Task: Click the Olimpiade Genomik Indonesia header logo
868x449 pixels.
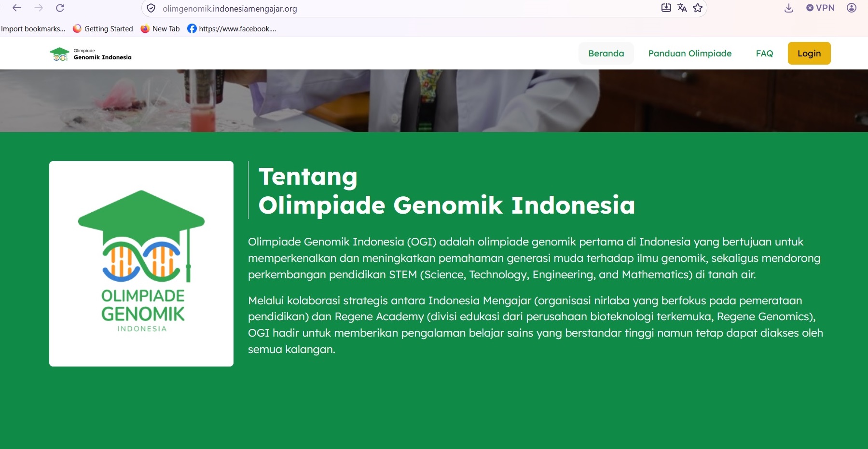Action: (91, 54)
